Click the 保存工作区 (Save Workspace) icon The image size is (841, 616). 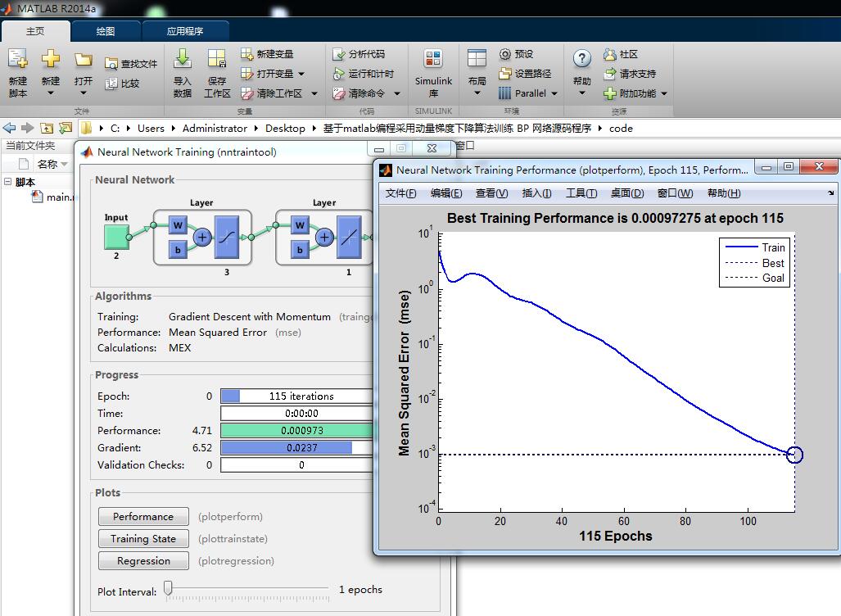(x=217, y=58)
